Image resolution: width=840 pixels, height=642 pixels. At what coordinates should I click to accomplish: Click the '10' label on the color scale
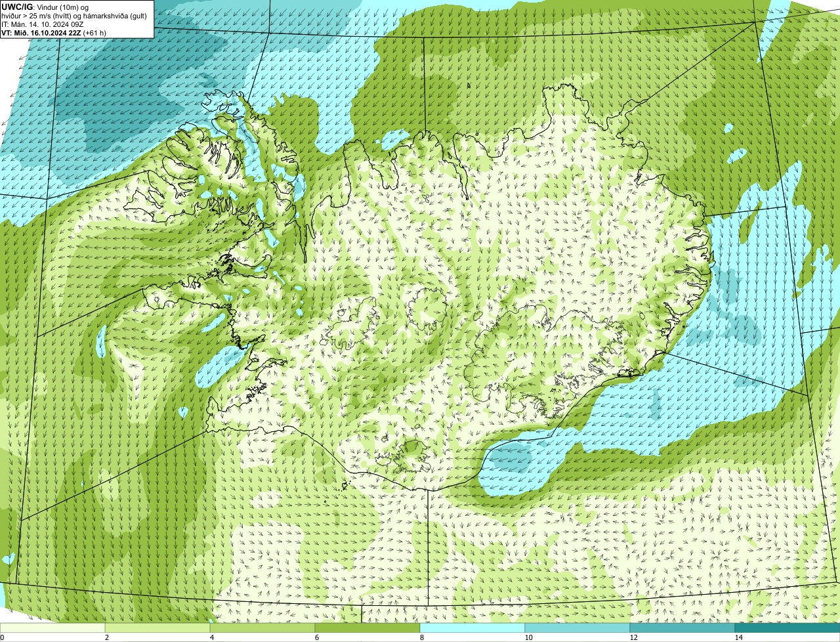point(528,637)
